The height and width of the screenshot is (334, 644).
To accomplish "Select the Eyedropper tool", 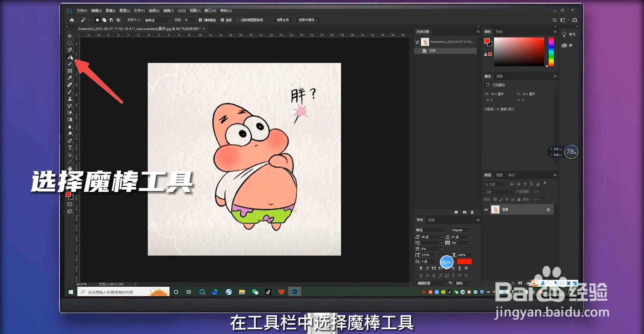I will pyautogui.click(x=70, y=78).
